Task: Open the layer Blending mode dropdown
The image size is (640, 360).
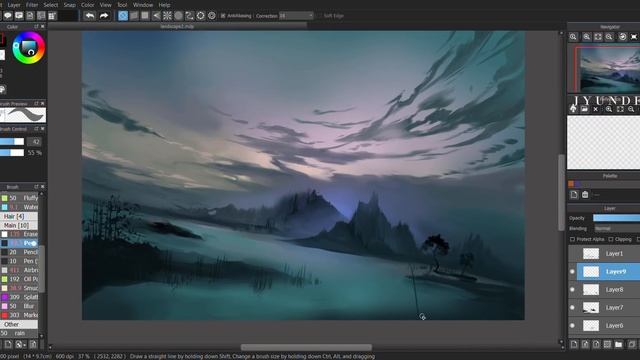Action: click(x=617, y=229)
